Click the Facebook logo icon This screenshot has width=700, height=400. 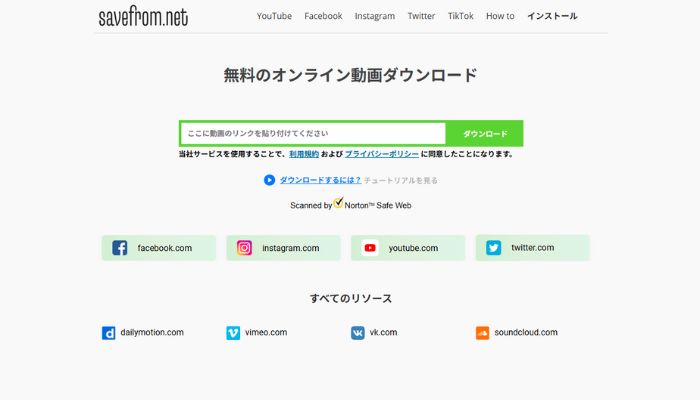(x=120, y=248)
